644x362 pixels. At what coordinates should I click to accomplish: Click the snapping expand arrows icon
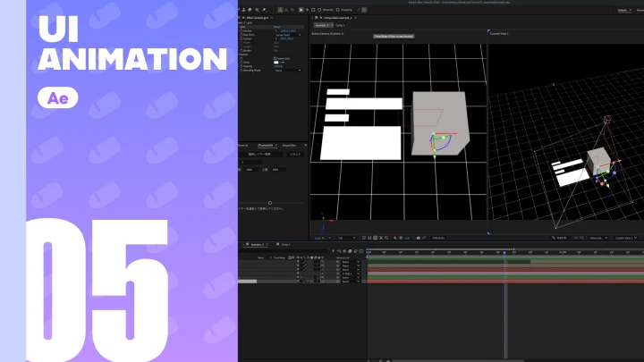click(x=358, y=10)
